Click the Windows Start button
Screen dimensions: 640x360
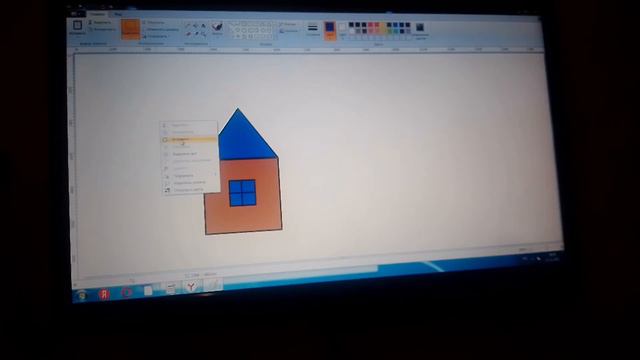82,295
